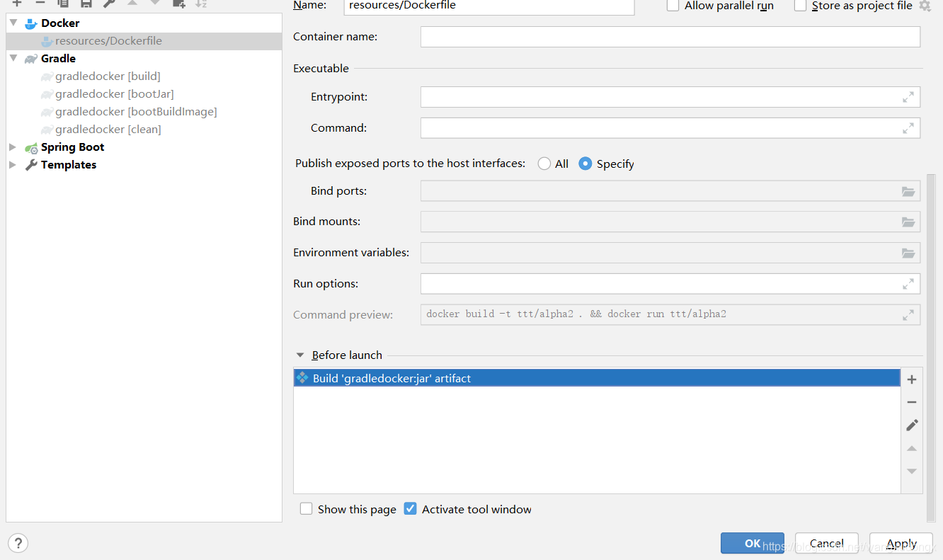
Task: Click in the Container name field
Action: pos(670,37)
